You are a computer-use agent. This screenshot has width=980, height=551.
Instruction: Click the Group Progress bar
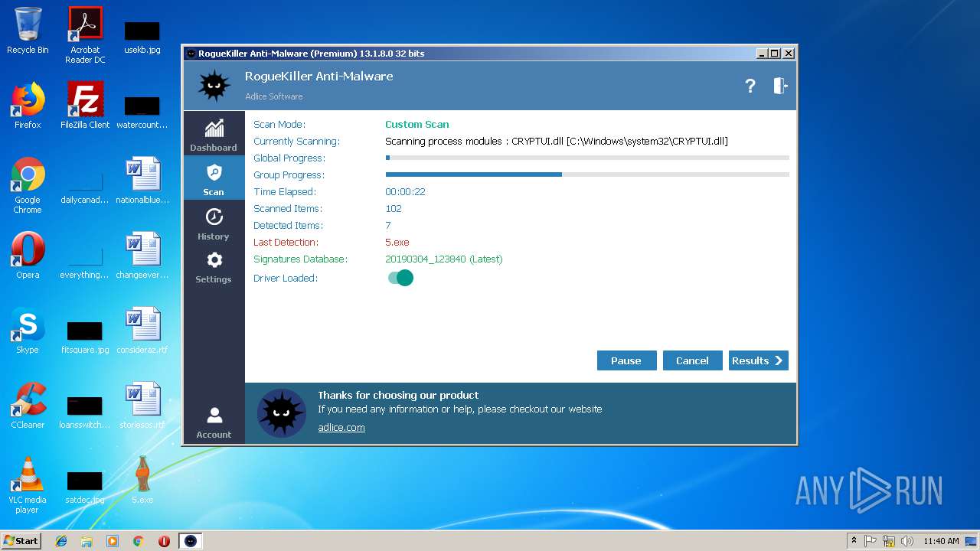(x=587, y=174)
